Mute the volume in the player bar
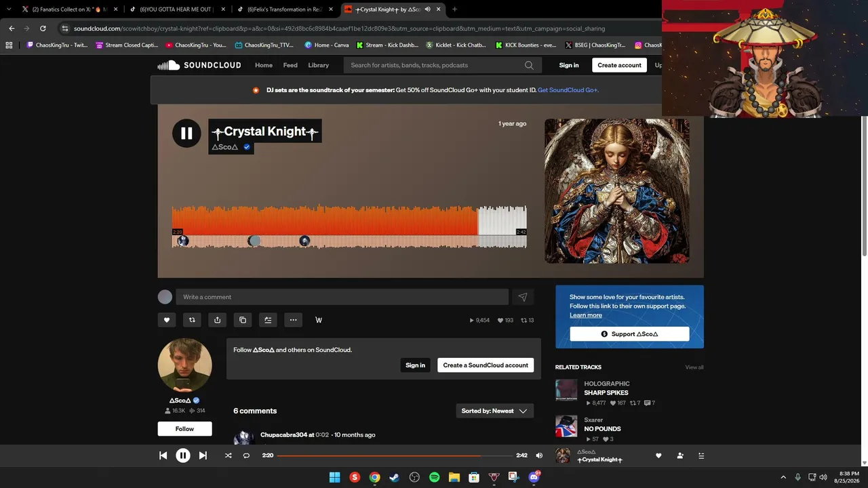Image resolution: width=868 pixels, height=488 pixels. point(539,455)
